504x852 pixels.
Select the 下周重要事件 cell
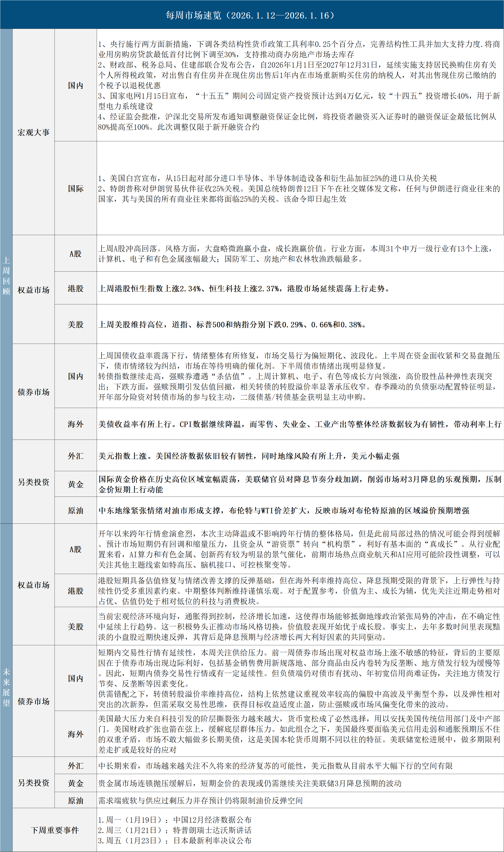click(55, 830)
